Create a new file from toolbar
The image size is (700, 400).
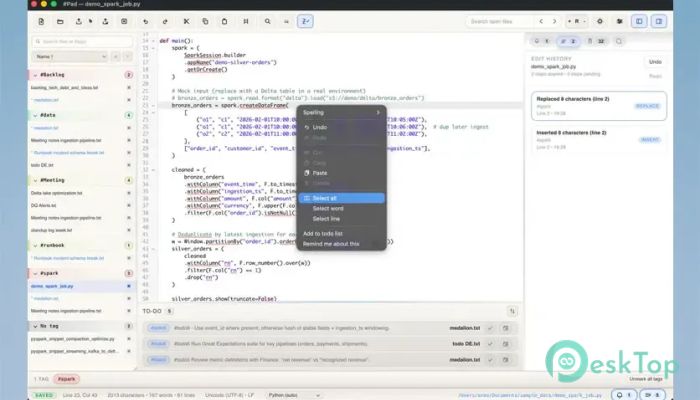tap(41, 21)
